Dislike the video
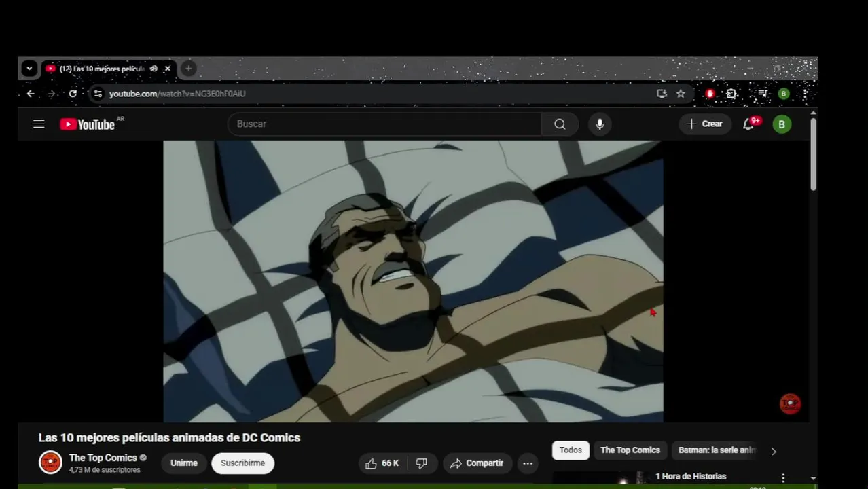 point(421,463)
